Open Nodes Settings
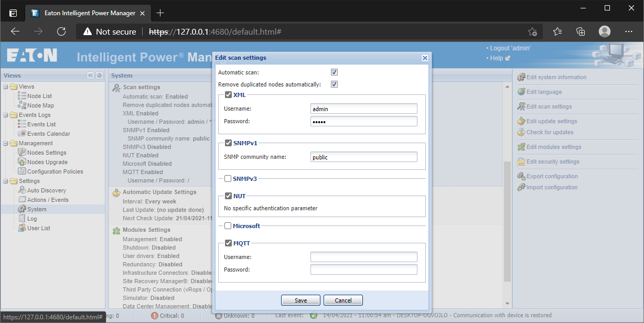This screenshot has height=323, width=644. 47,153
